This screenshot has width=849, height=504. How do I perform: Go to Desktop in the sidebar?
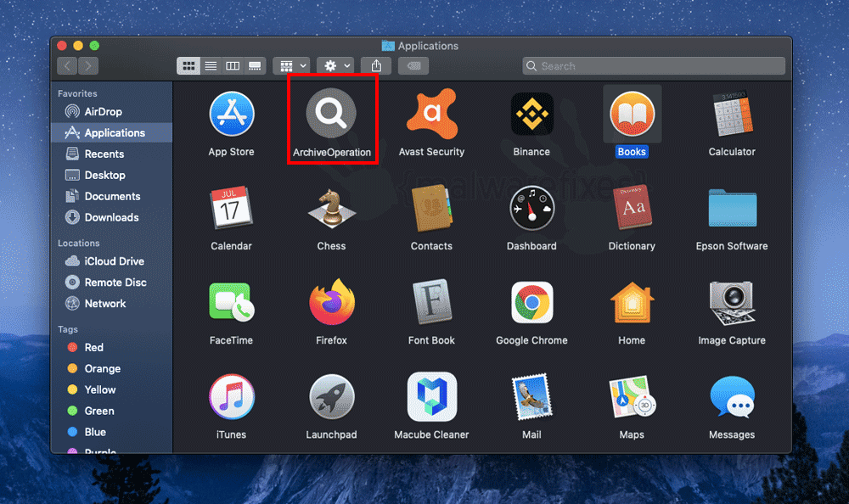111,175
